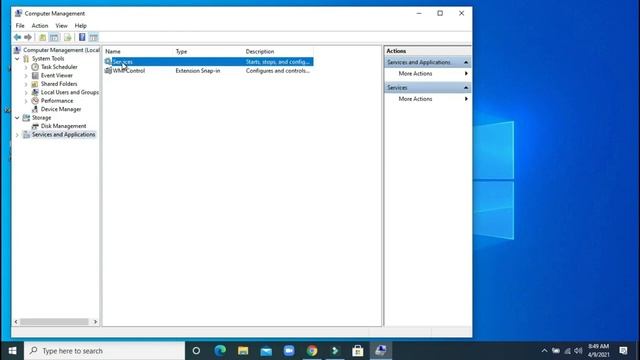The width and height of the screenshot is (640, 360).
Task: Open the Action menu
Action: click(x=40, y=26)
